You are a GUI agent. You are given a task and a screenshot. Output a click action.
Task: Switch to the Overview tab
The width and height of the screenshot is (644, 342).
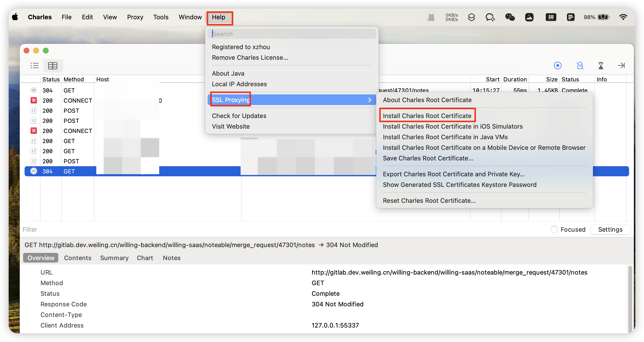pyautogui.click(x=41, y=258)
